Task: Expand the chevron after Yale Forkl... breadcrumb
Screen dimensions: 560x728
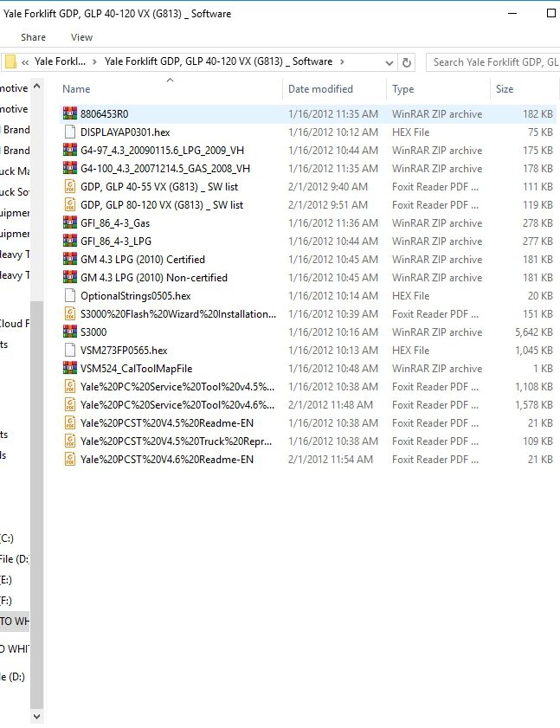Action: (94, 61)
